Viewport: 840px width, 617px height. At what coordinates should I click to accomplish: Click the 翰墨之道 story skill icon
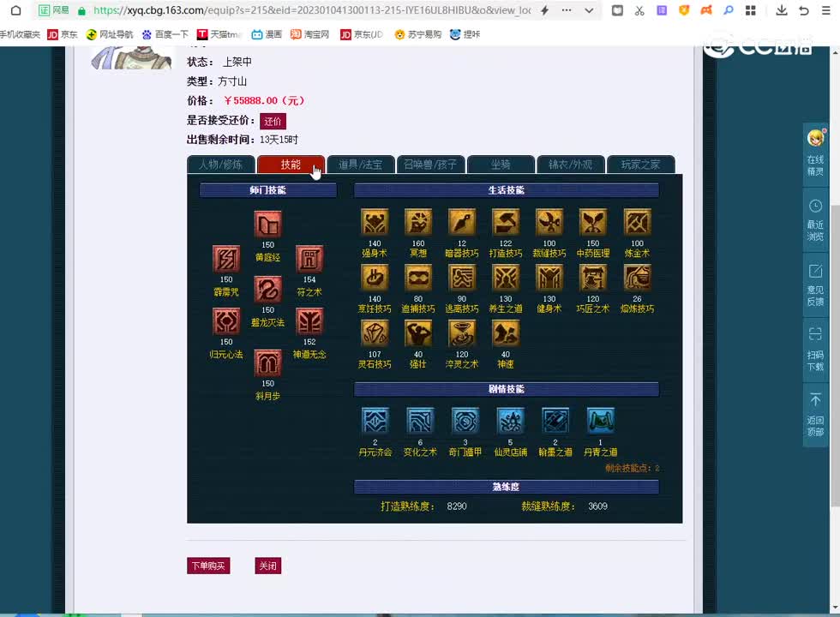555,421
